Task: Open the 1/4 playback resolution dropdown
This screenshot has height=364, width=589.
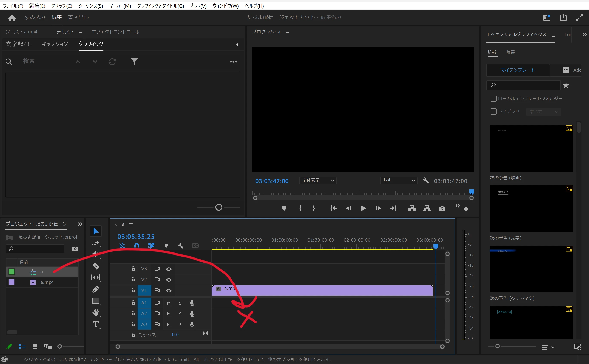Action: (399, 180)
